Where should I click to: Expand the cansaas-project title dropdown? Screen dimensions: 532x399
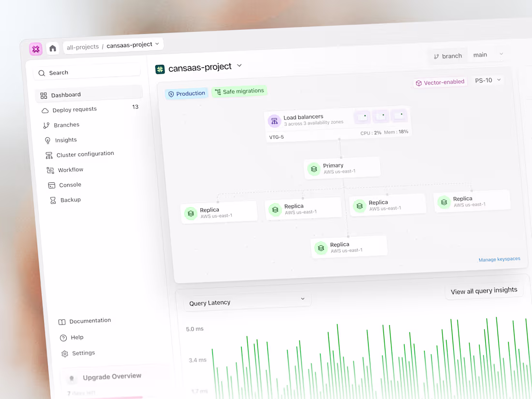point(239,65)
